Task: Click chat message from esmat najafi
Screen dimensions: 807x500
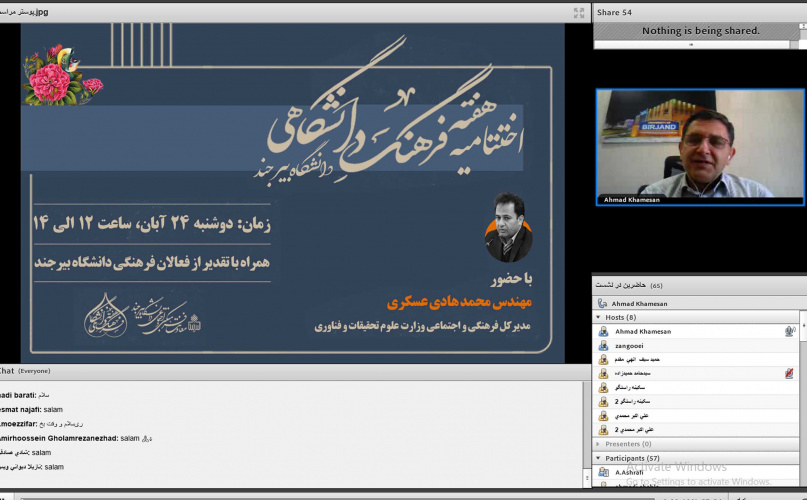Action: pos(31,410)
